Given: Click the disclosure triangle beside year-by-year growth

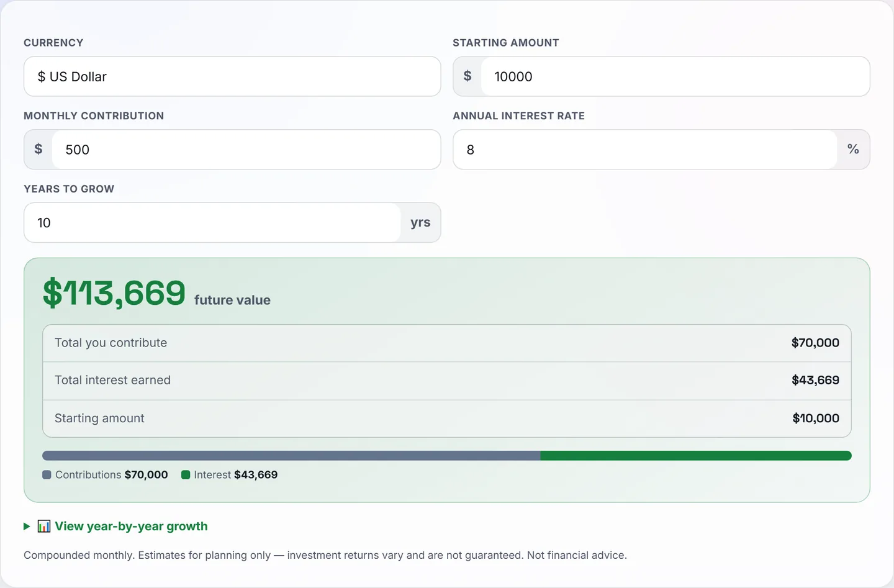Looking at the screenshot, I should pyautogui.click(x=27, y=527).
